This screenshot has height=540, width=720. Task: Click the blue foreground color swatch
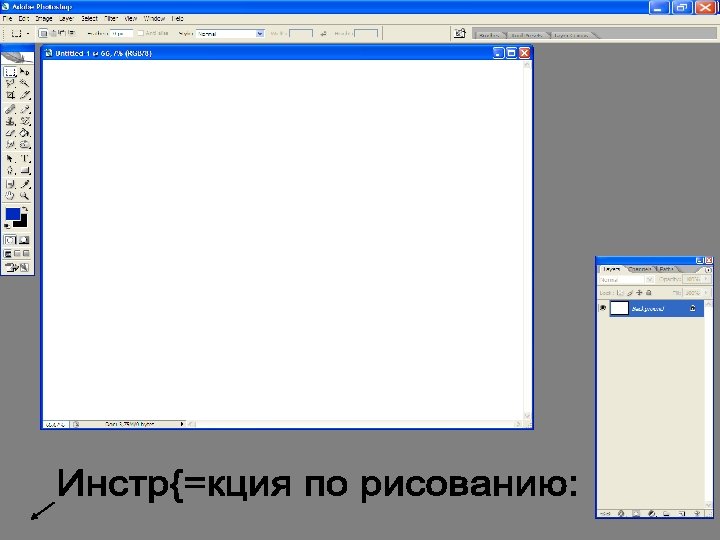tap(12, 214)
